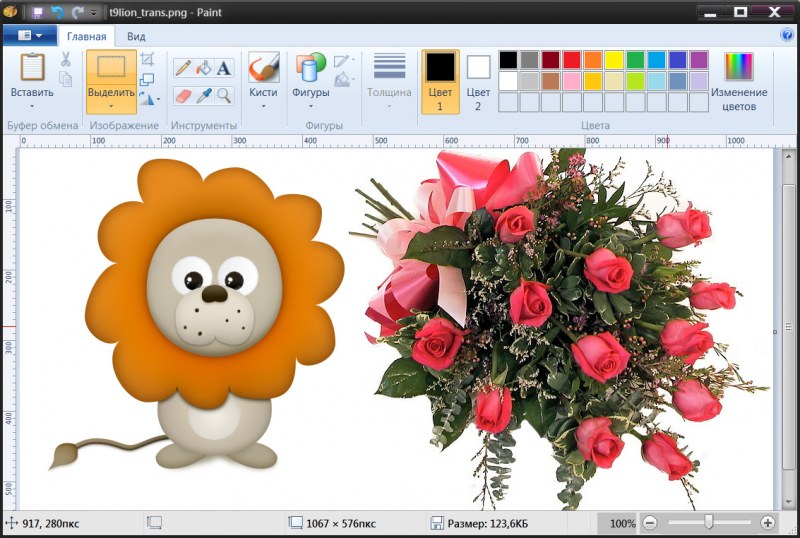This screenshot has width=800, height=538.
Task: Choose the brown color swatch
Action: (x=551, y=81)
